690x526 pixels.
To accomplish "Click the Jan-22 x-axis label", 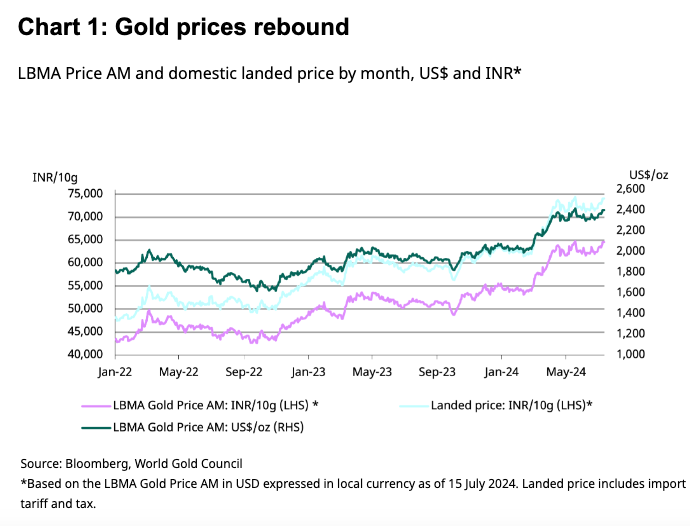I will pos(114,371).
